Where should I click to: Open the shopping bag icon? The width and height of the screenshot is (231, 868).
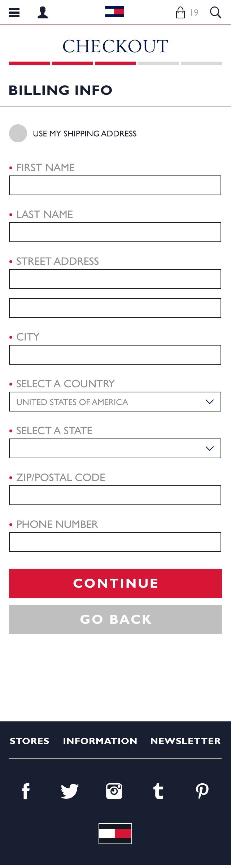[x=180, y=13]
